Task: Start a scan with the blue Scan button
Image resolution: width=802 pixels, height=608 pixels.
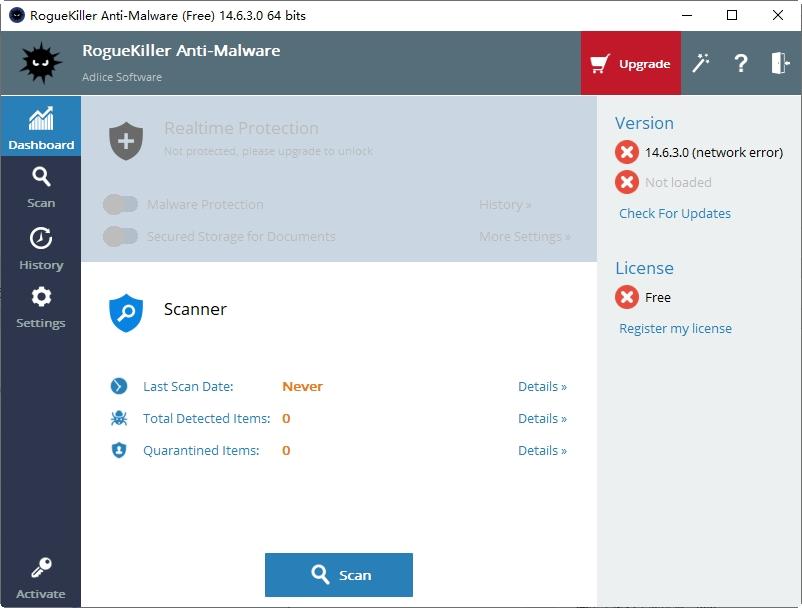Action: (339, 575)
